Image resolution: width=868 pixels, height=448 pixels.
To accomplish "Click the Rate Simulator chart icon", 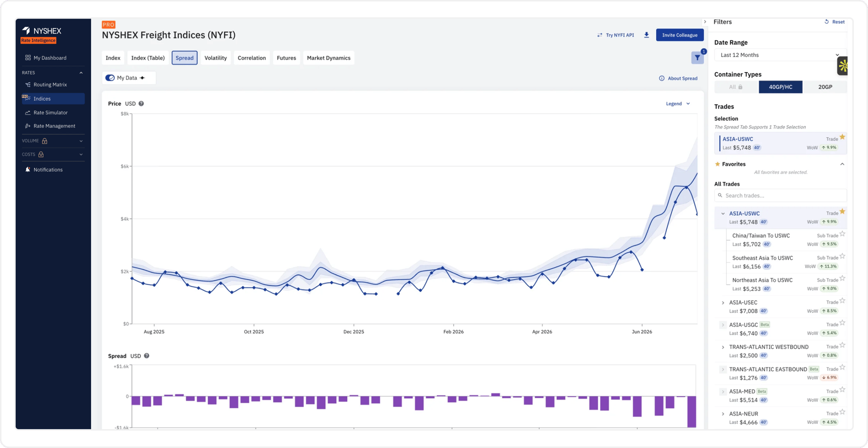I will point(28,112).
